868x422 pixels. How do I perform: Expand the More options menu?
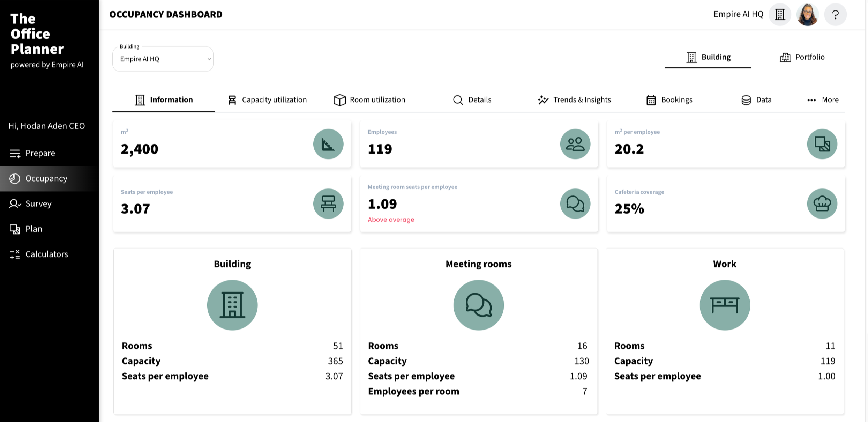point(823,100)
